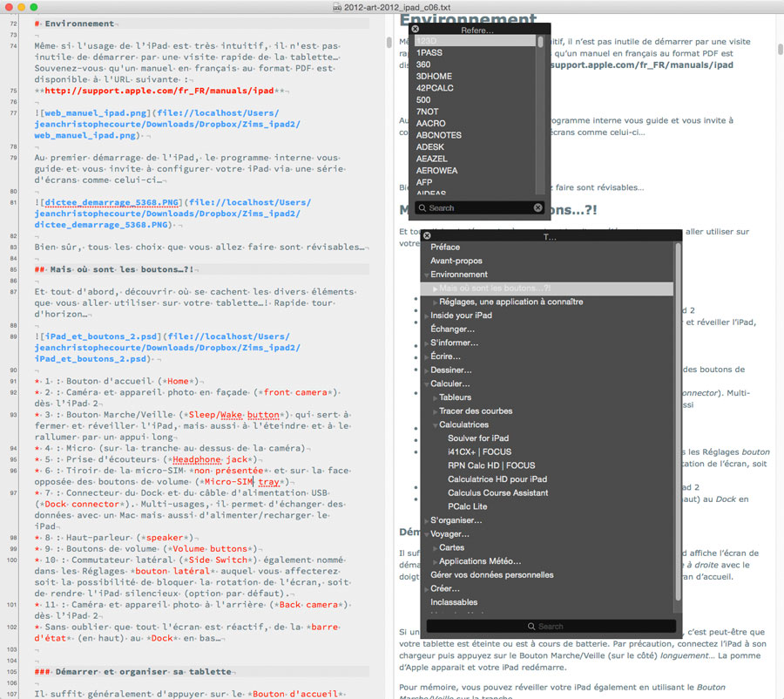Screen dimensions: 784x699
Task: Collapse the Calculatrices subsection triangle
Action: click(435, 424)
